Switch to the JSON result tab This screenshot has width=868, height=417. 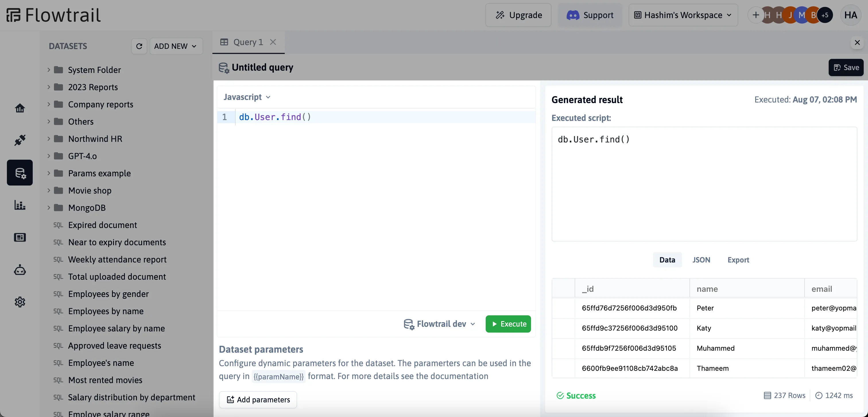[x=701, y=260]
